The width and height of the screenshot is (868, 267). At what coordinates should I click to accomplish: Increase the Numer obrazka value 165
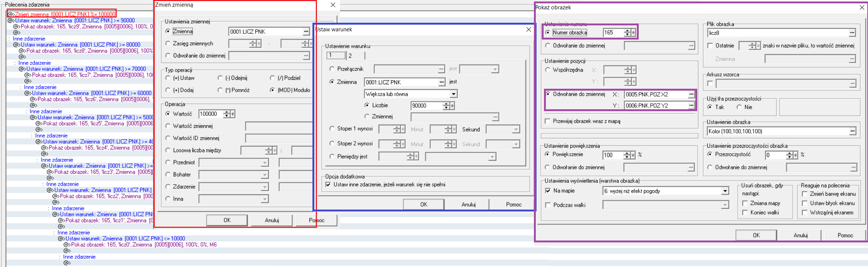click(x=628, y=31)
